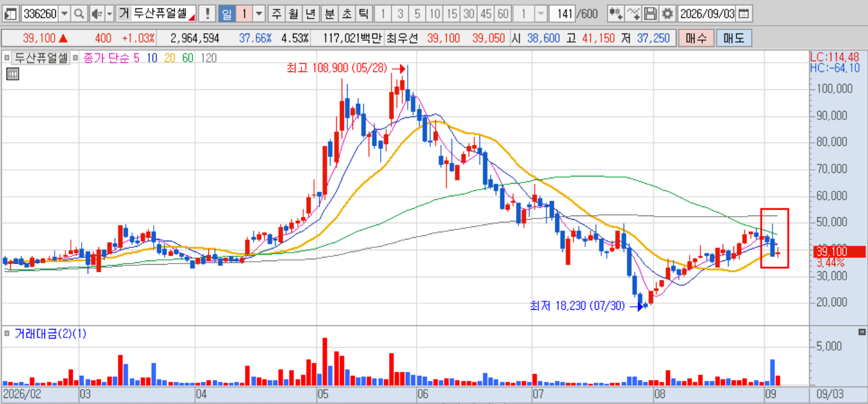
Task: Click the small square marker beside 거래대금
Action: [7, 333]
